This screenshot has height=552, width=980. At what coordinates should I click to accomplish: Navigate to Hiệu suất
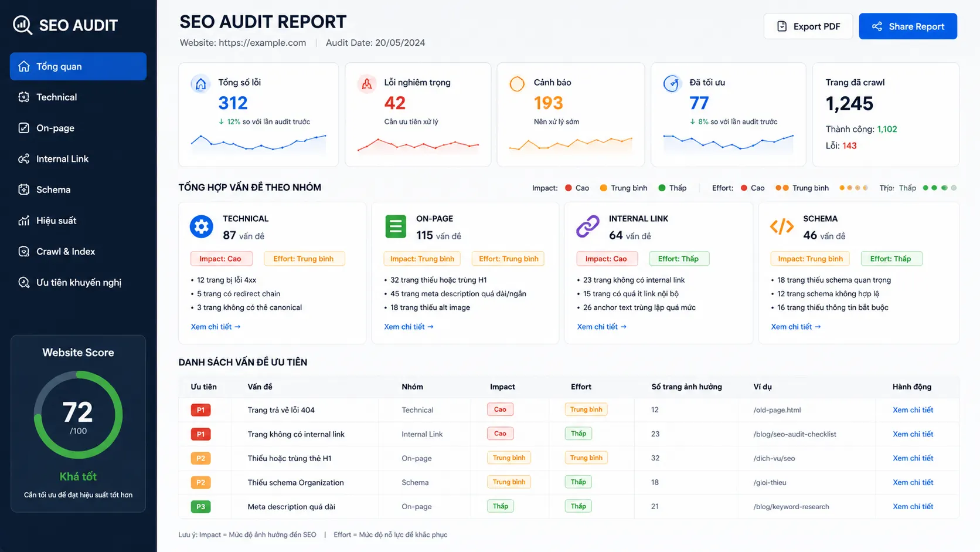click(78, 221)
